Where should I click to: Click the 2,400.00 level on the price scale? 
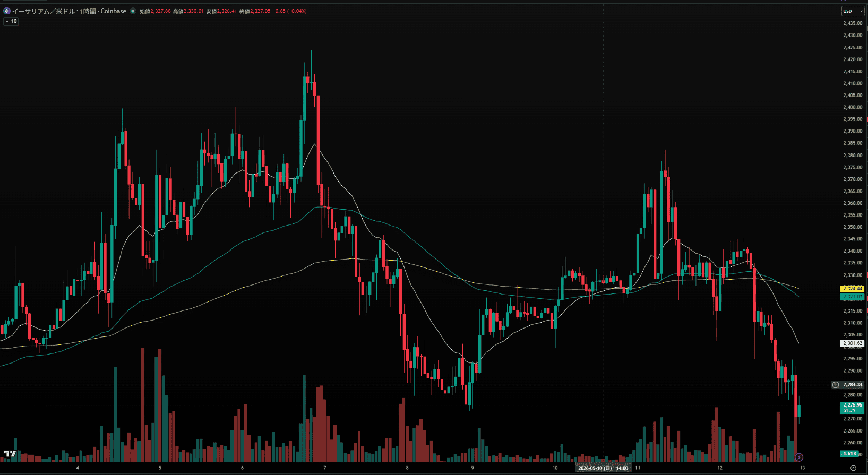[853, 107]
